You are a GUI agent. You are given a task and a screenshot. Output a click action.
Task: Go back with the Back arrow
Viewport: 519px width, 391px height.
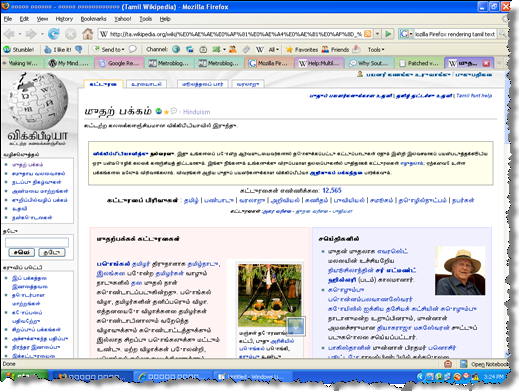(x=9, y=34)
